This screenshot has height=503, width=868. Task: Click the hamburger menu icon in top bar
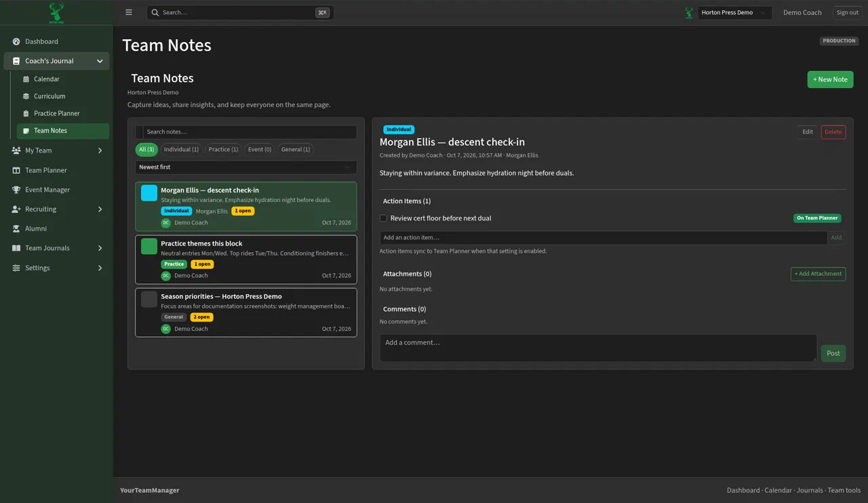pyautogui.click(x=129, y=12)
